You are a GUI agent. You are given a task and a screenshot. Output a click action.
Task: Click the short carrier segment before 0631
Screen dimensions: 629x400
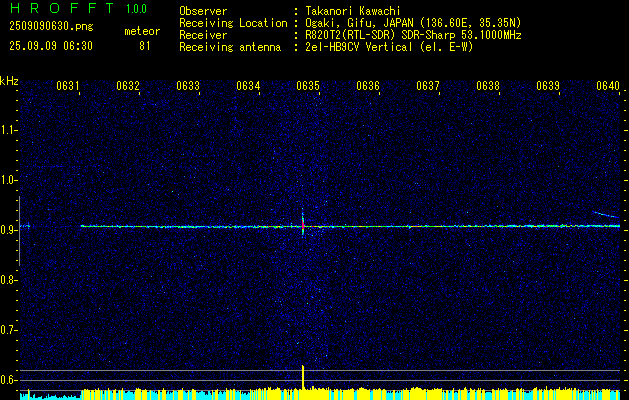25,226
